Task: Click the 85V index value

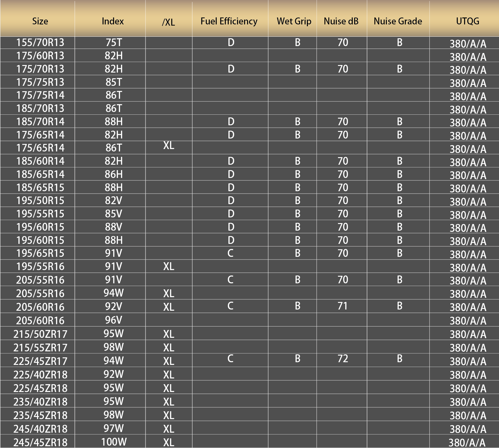Action: pos(114,214)
